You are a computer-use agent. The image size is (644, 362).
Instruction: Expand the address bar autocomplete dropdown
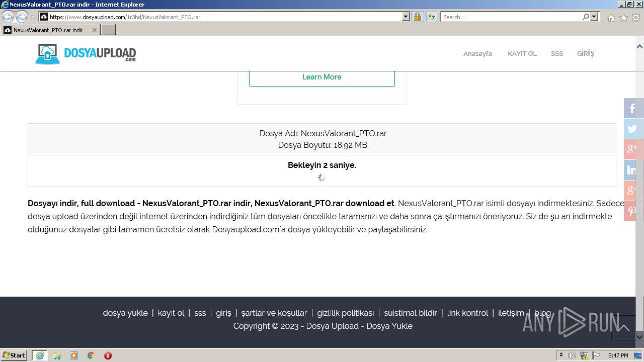[x=406, y=17]
